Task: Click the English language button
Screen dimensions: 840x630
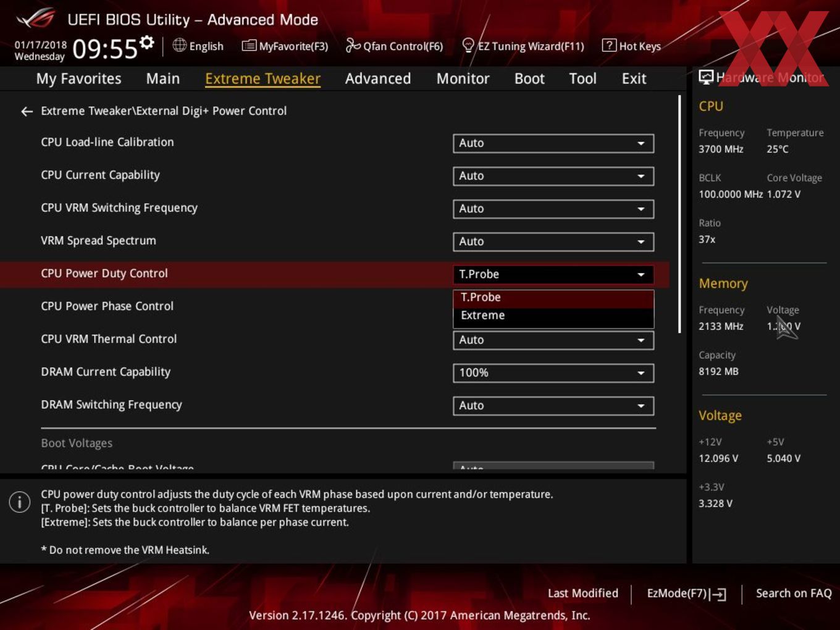Action: [x=198, y=46]
